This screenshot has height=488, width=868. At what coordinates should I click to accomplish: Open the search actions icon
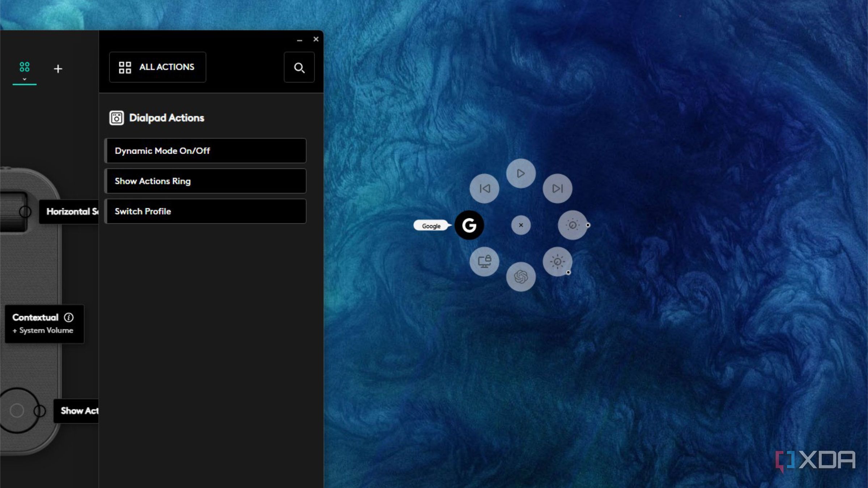299,67
